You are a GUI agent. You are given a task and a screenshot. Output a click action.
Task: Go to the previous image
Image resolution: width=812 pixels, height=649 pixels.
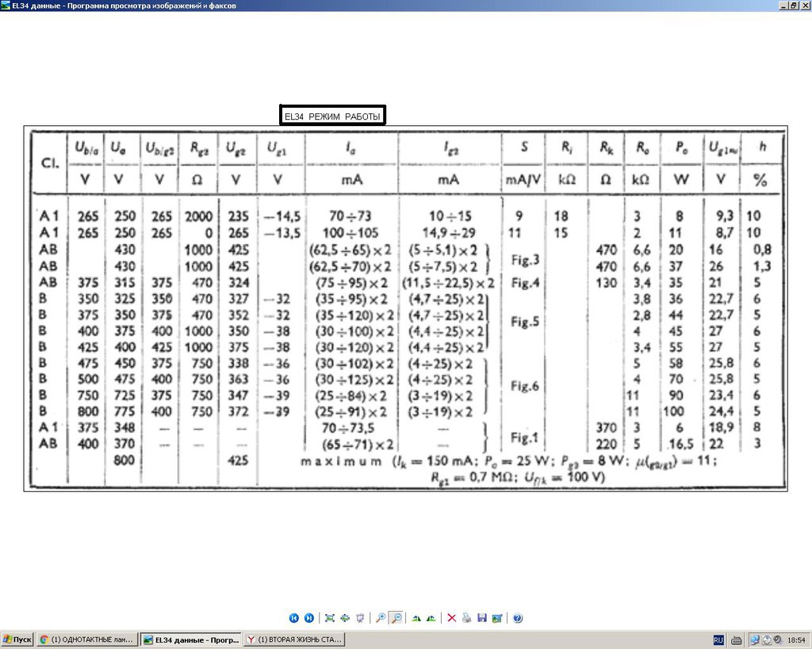[x=293, y=618]
